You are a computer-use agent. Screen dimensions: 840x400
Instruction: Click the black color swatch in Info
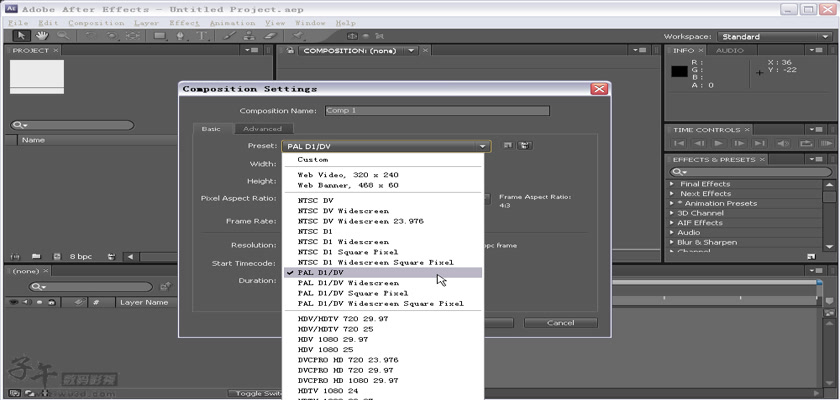click(680, 71)
